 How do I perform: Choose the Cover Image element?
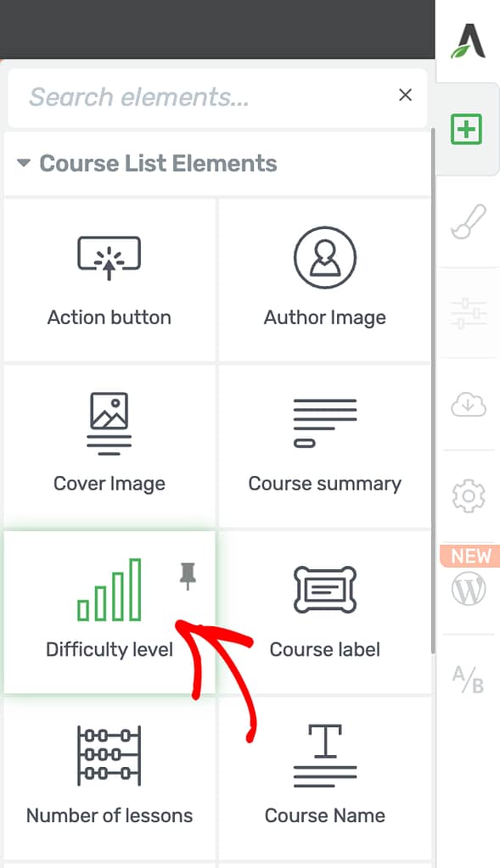tap(109, 446)
